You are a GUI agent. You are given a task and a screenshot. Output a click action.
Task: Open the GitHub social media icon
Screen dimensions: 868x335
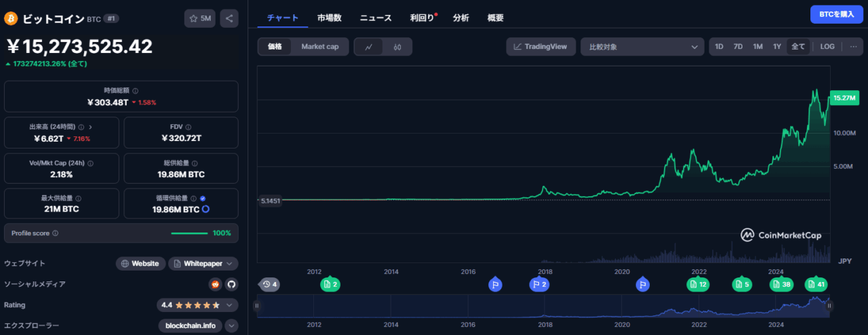(231, 284)
